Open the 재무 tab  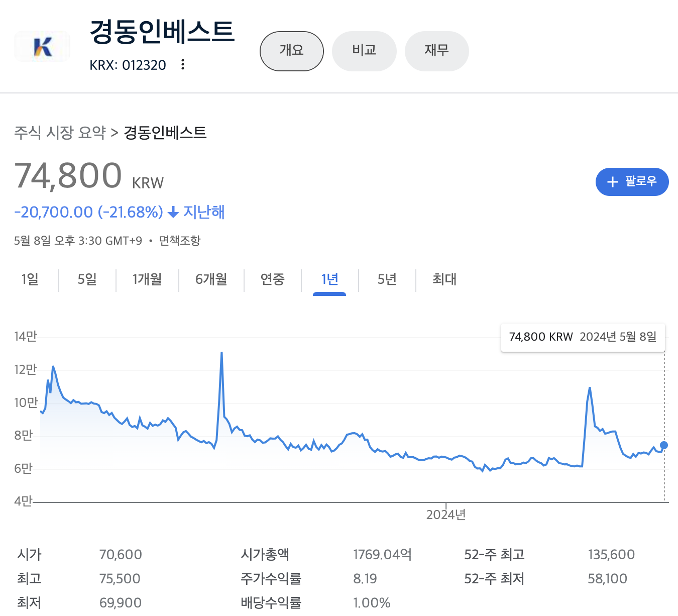point(437,51)
